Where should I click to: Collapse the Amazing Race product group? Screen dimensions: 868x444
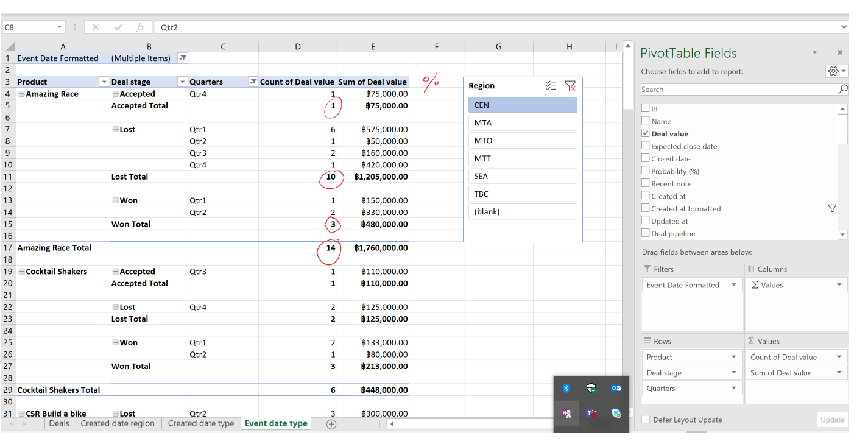click(x=22, y=94)
